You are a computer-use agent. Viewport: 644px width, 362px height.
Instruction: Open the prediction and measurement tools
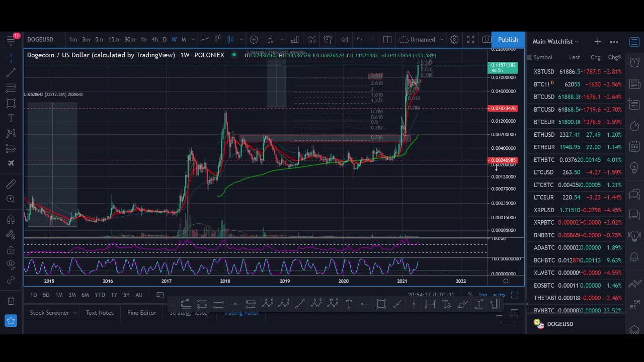[11, 148]
